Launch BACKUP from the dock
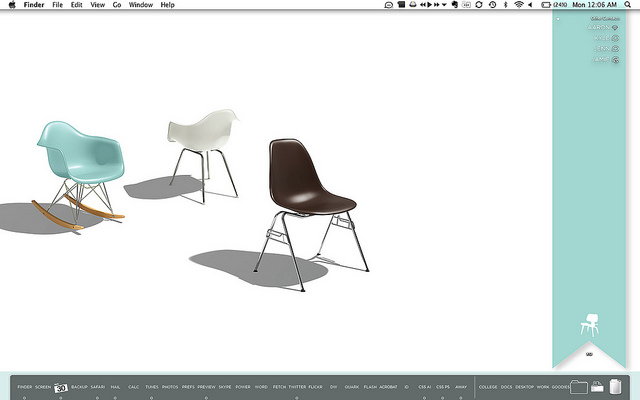Screen dimensions: 640x400 79,387
